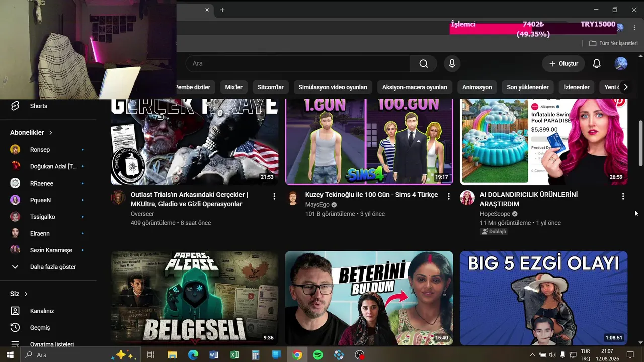Open the taskbar clock and date
This screenshot has height=362, width=644.
pyautogui.click(x=607, y=355)
